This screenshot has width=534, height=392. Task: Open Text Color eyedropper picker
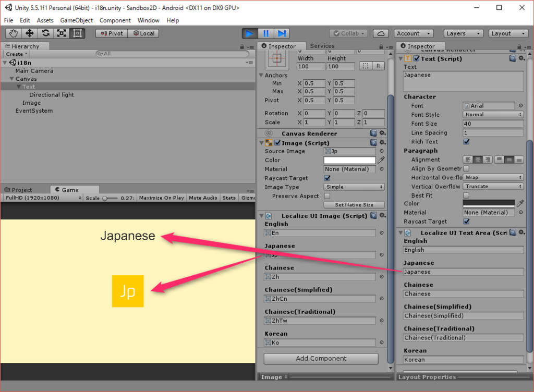(520, 203)
